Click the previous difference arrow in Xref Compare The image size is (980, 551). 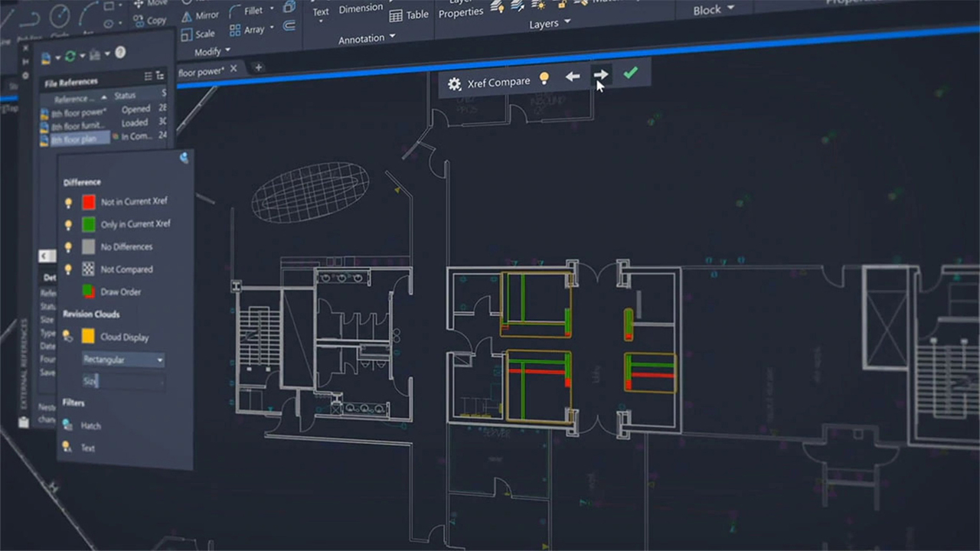coord(573,77)
